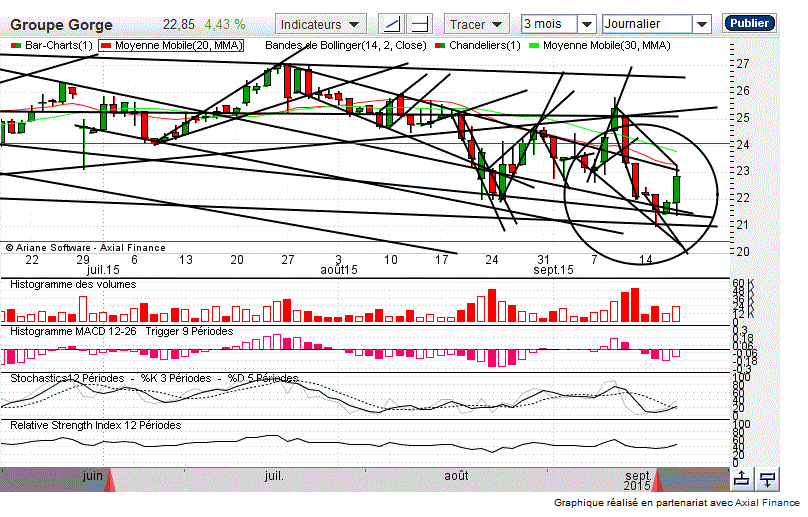Screen dimensions: 808x517
Task: Toggle the Moyenne Mobile(30, MMA) legend entry
Action: click(x=600, y=45)
